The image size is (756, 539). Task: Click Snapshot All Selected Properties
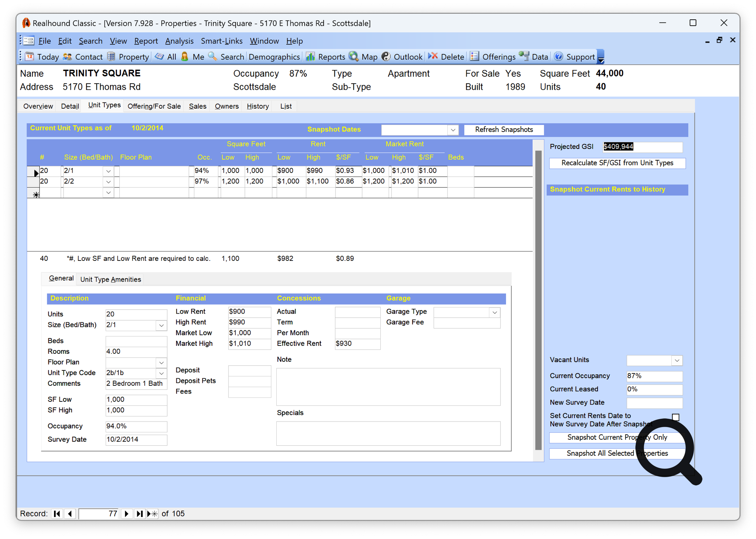617,454
